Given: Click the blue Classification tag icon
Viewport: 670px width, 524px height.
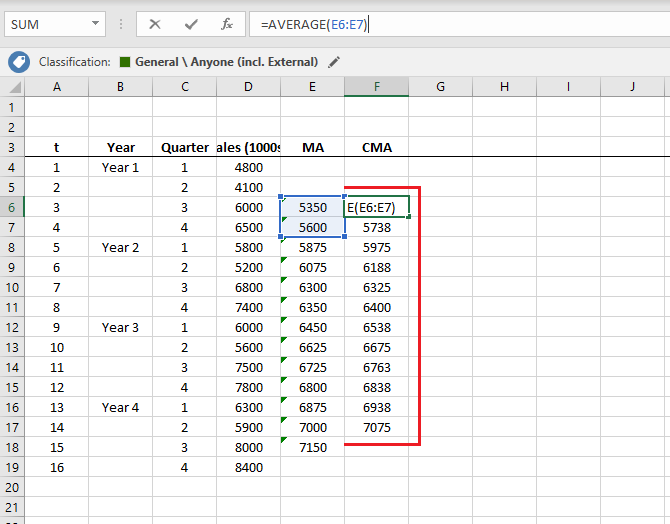Looking at the screenshot, I should (18, 62).
